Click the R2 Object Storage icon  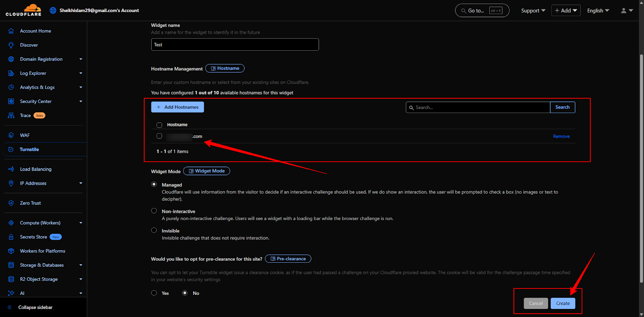tap(11, 279)
